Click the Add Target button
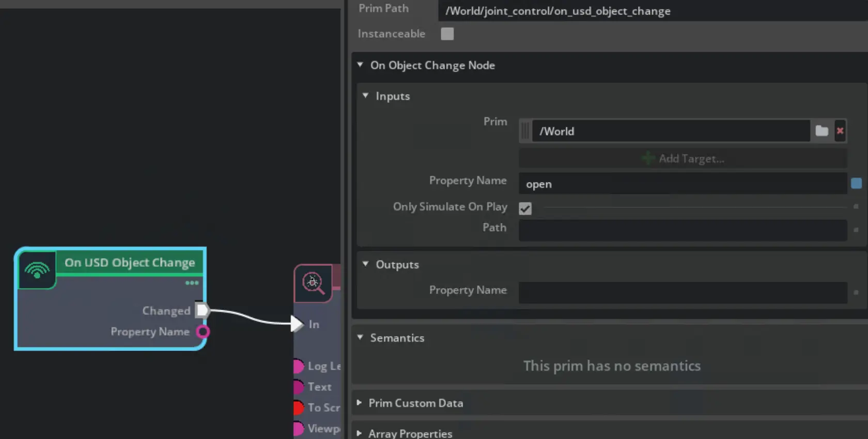 (x=683, y=159)
